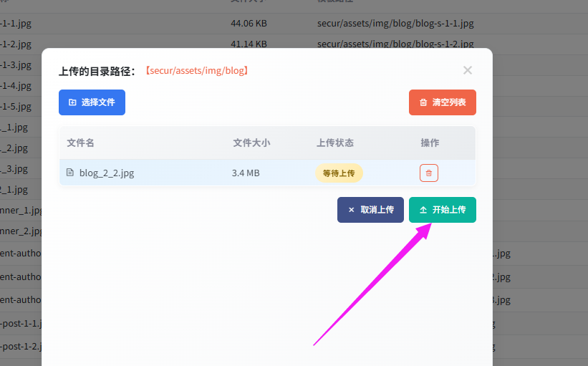Click the 等待上传 status badge
Screen dimensions: 588x366
point(339,173)
